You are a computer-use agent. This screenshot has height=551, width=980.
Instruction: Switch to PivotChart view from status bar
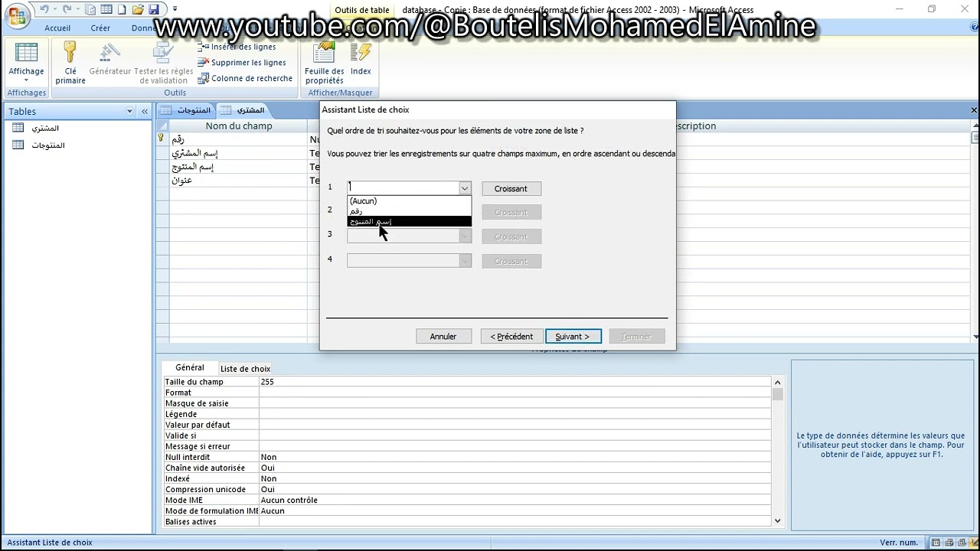coord(961,543)
